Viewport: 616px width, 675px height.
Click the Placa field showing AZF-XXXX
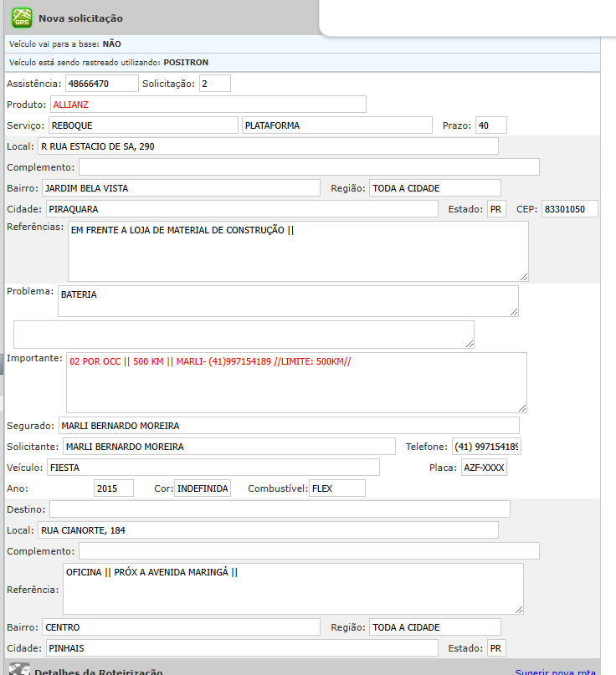click(x=484, y=468)
